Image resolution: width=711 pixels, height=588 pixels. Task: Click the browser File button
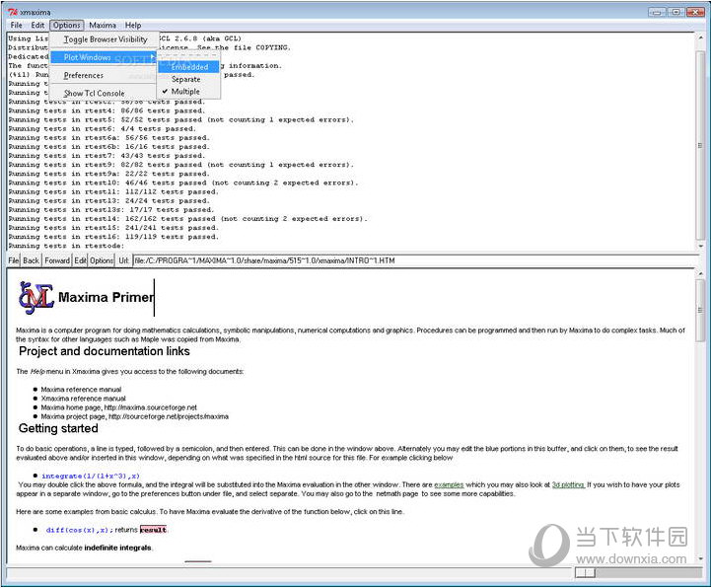coord(13,260)
